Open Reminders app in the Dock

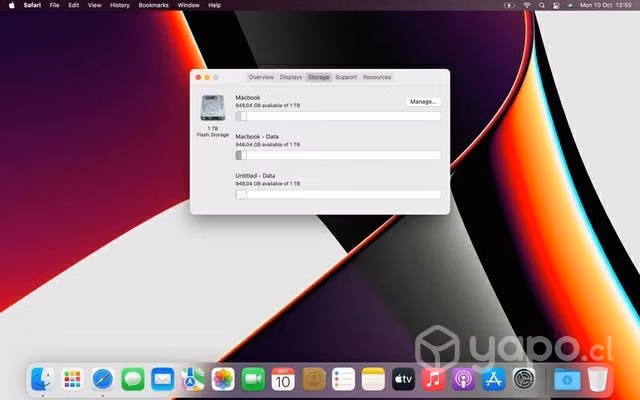tap(343, 379)
